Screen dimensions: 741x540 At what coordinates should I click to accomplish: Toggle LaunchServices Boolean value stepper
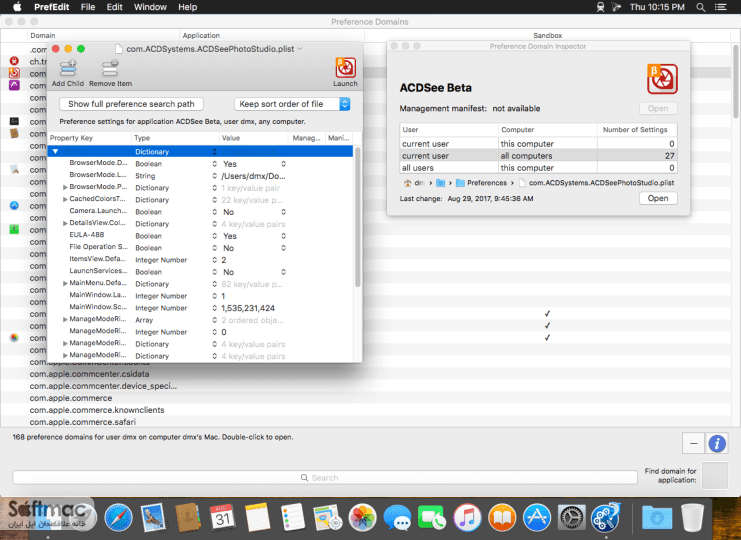(x=283, y=272)
